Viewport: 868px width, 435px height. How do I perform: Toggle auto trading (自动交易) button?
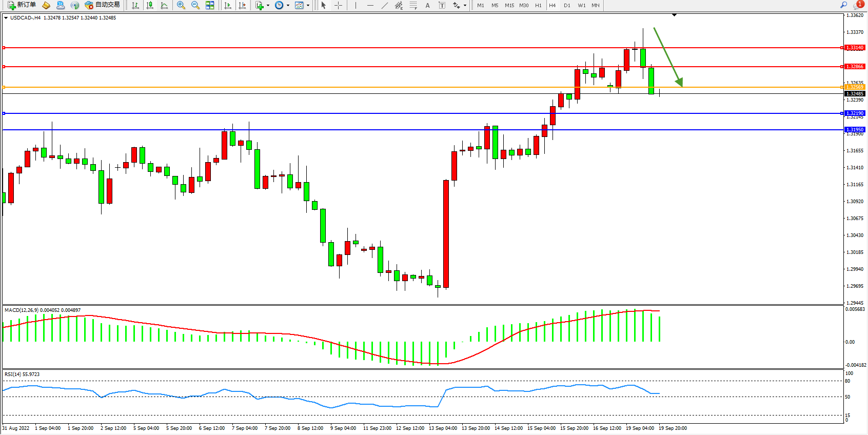point(102,5)
